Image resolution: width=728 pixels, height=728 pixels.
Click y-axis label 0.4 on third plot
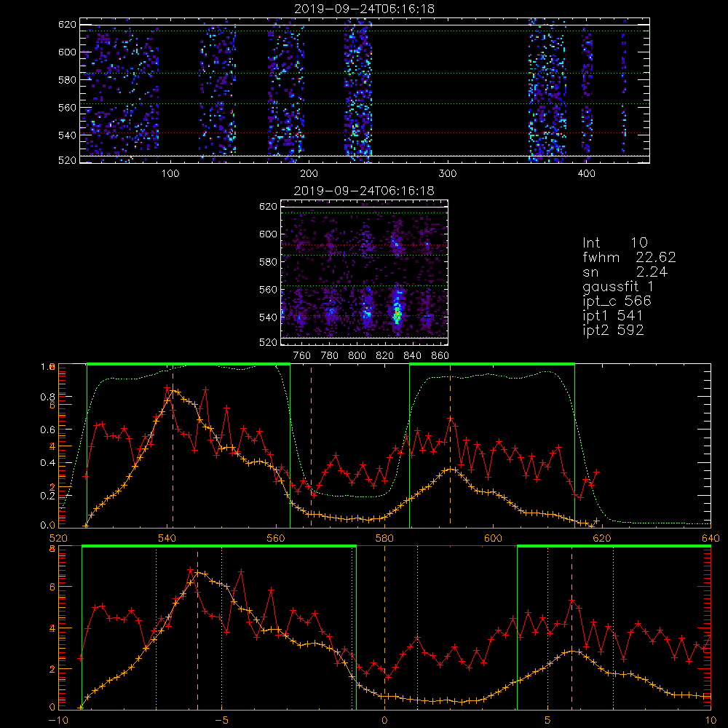[x=47, y=462]
